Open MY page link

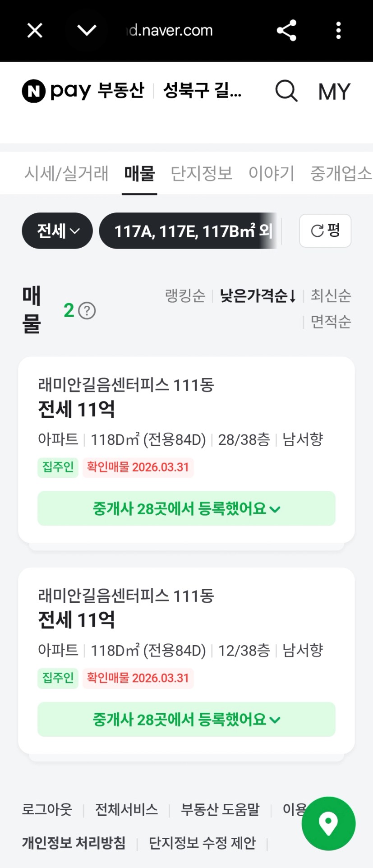[x=334, y=92]
